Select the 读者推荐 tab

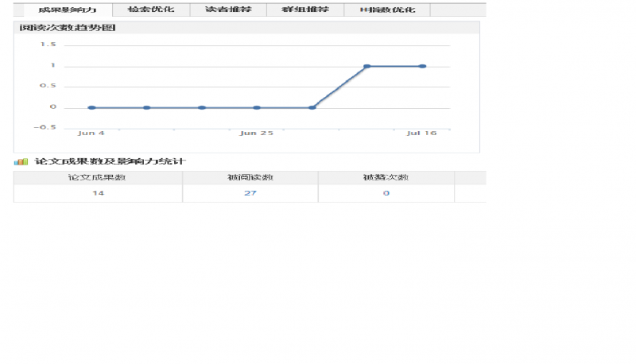click(x=228, y=10)
